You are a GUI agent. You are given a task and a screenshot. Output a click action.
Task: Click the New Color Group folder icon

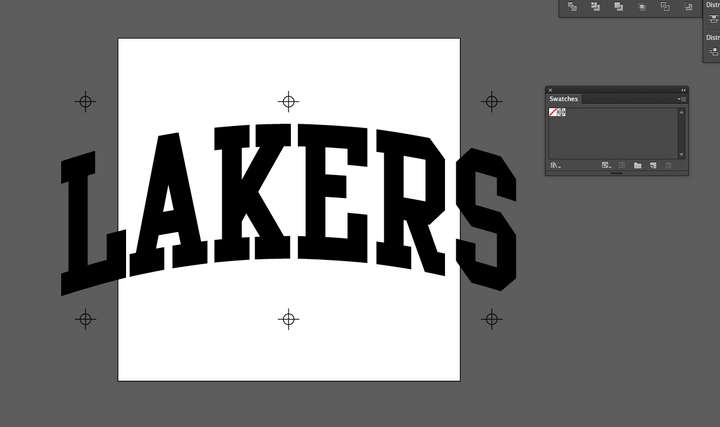pos(637,165)
